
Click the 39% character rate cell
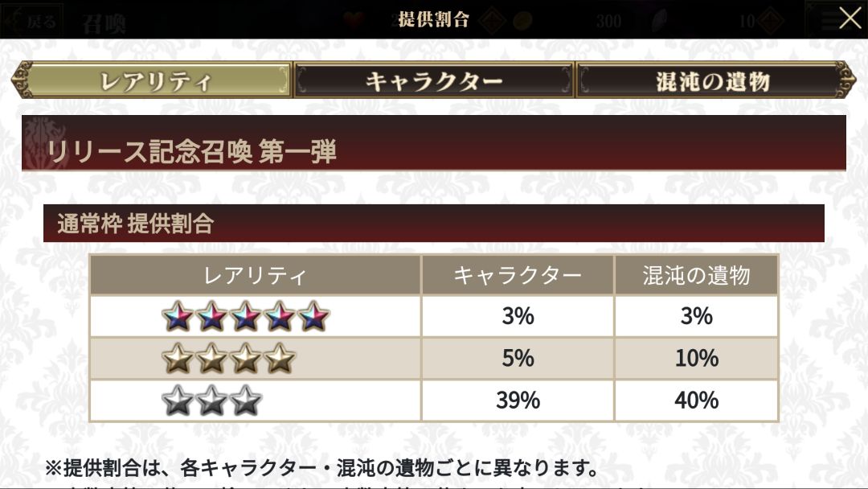(518, 400)
